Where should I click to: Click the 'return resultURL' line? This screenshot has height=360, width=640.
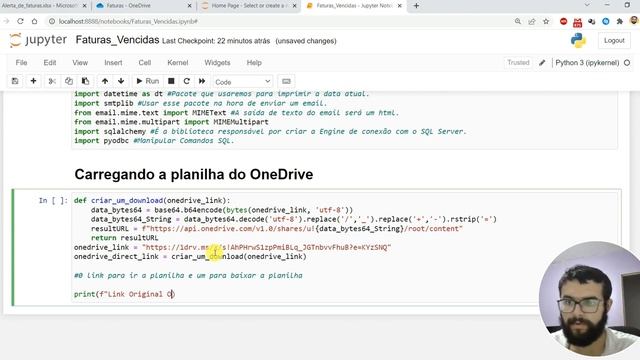pyautogui.click(x=124, y=238)
